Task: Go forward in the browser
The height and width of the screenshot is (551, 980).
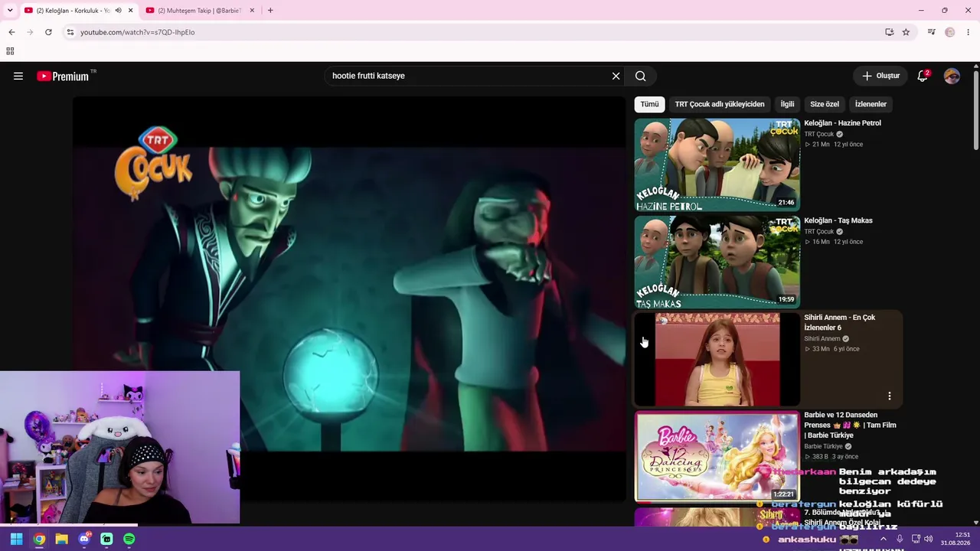Action: coord(30,32)
